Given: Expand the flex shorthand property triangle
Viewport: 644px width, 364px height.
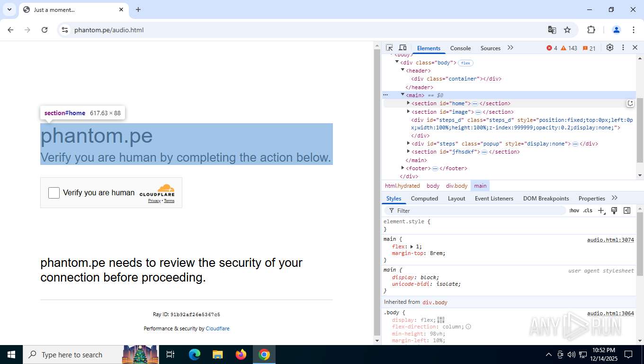Looking at the screenshot, I should pos(412,247).
